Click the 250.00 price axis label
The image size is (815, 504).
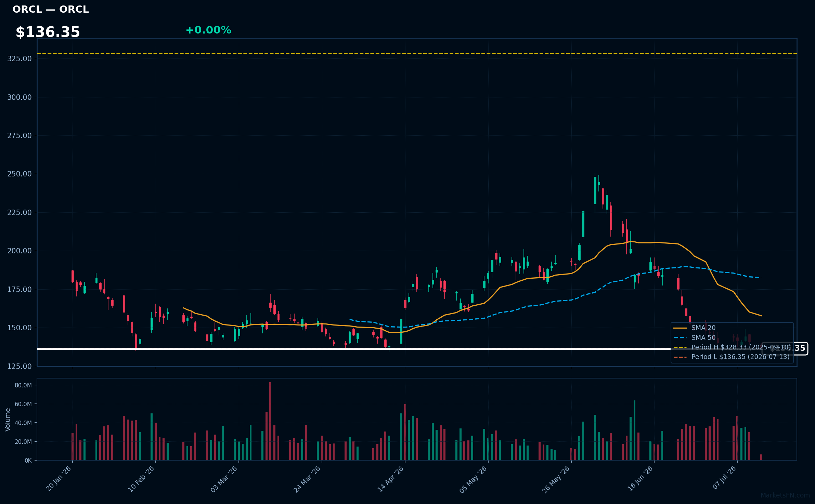tap(20, 174)
